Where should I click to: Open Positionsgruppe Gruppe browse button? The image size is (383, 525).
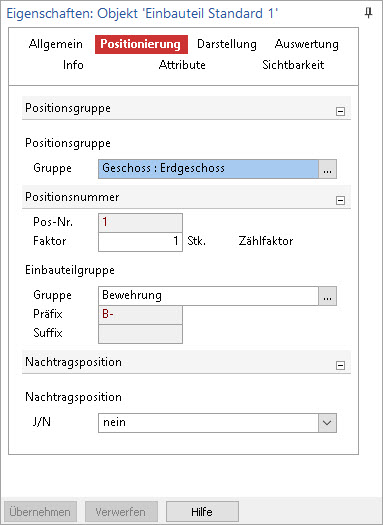pos(327,169)
